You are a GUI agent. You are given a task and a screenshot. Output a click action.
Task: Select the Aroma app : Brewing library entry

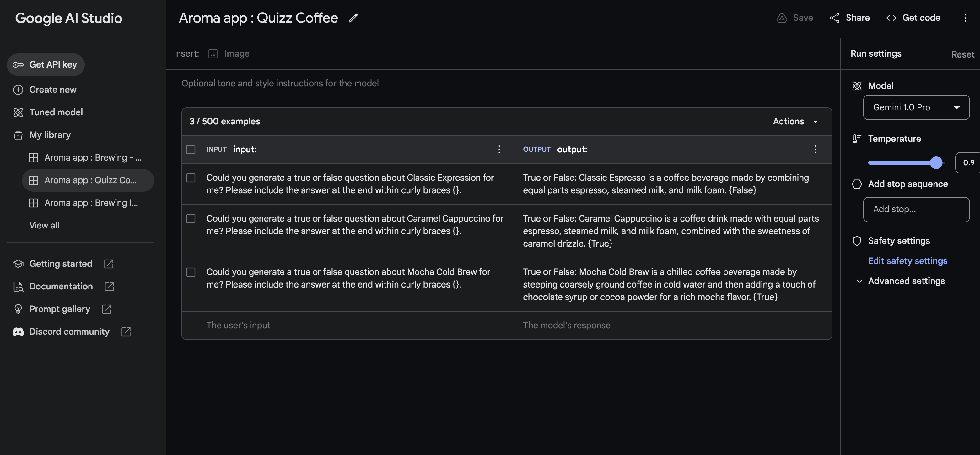93,157
